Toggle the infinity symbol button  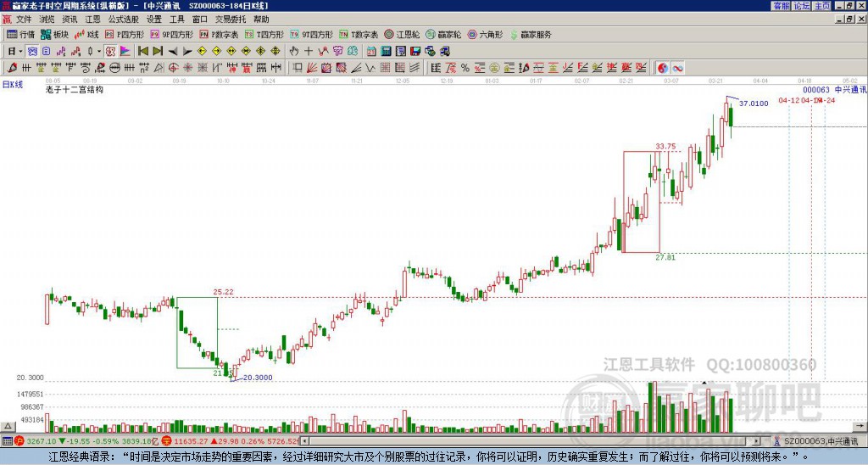click(677, 68)
